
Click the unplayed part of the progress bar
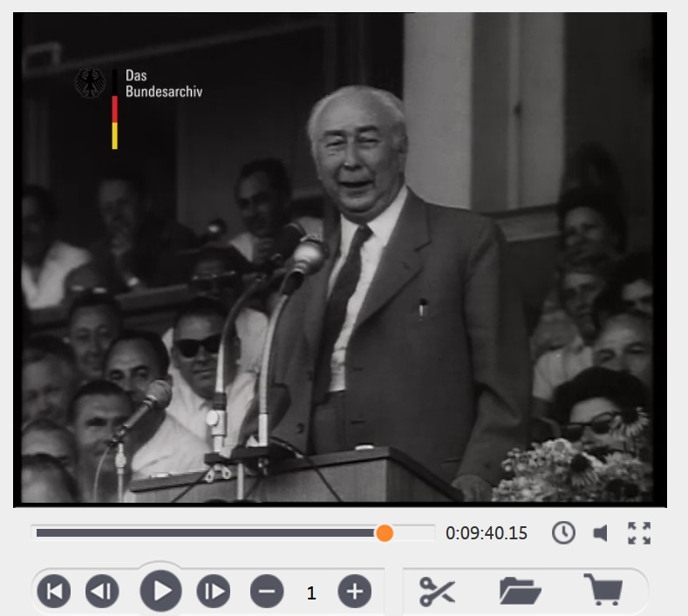tap(414, 532)
